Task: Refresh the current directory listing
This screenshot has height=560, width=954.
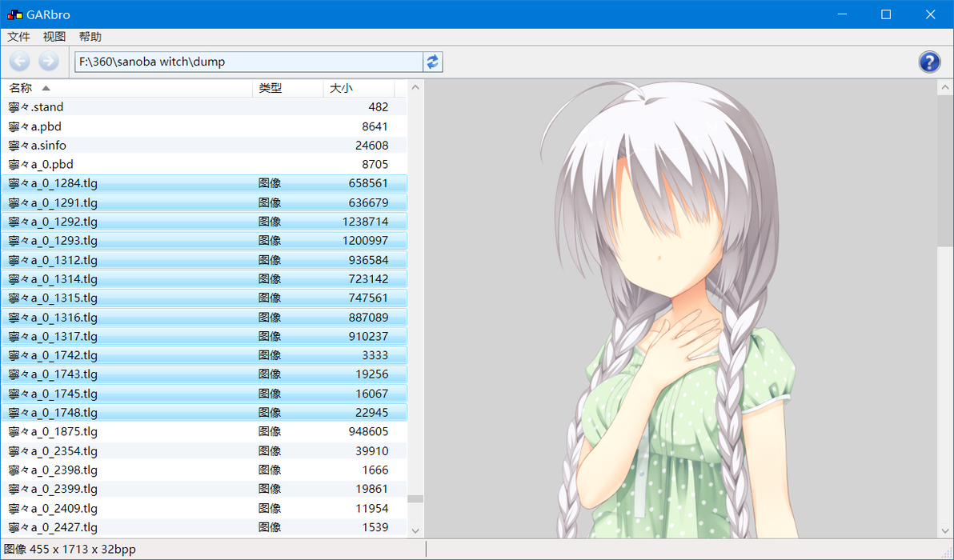Action: click(433, 62)
